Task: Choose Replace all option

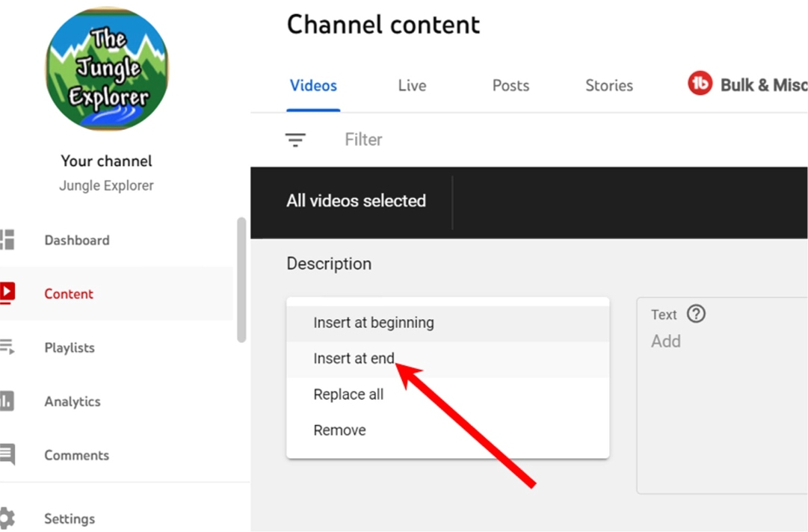Action: (448, 395)
